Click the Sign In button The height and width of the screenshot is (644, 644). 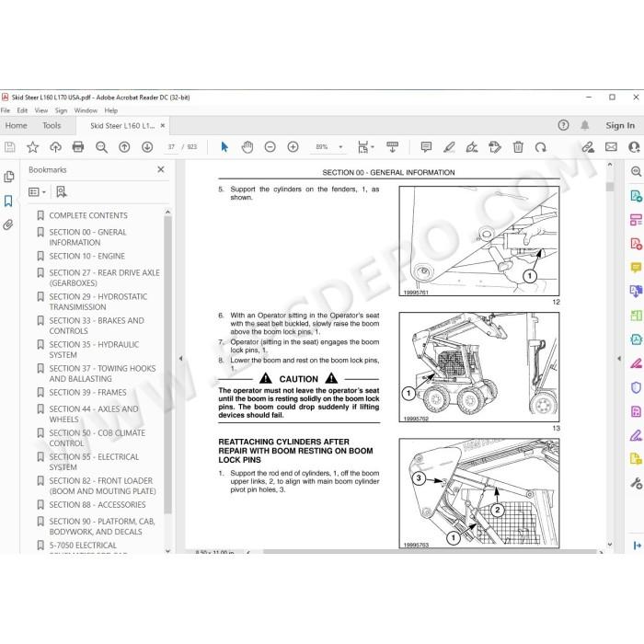(620, 126)
